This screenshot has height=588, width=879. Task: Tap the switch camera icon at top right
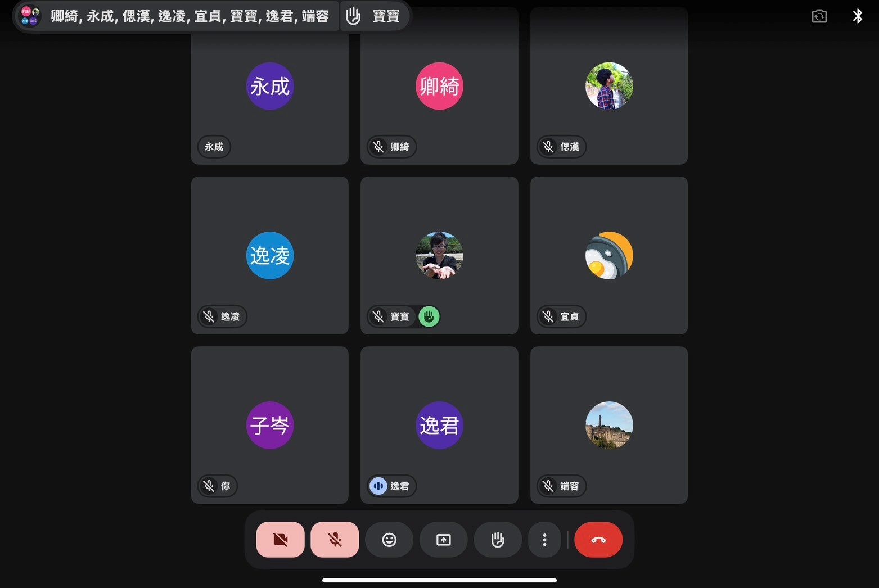[x=819, y=16]
